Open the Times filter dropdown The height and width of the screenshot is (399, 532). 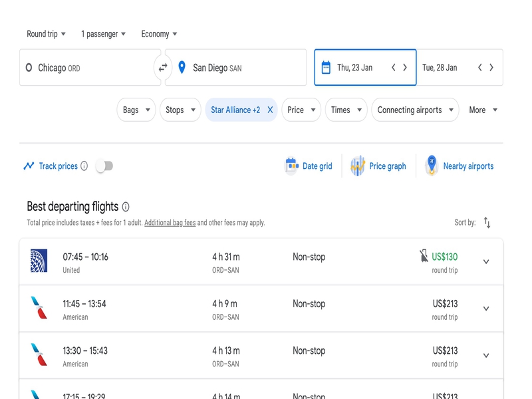tap(346, 110)
